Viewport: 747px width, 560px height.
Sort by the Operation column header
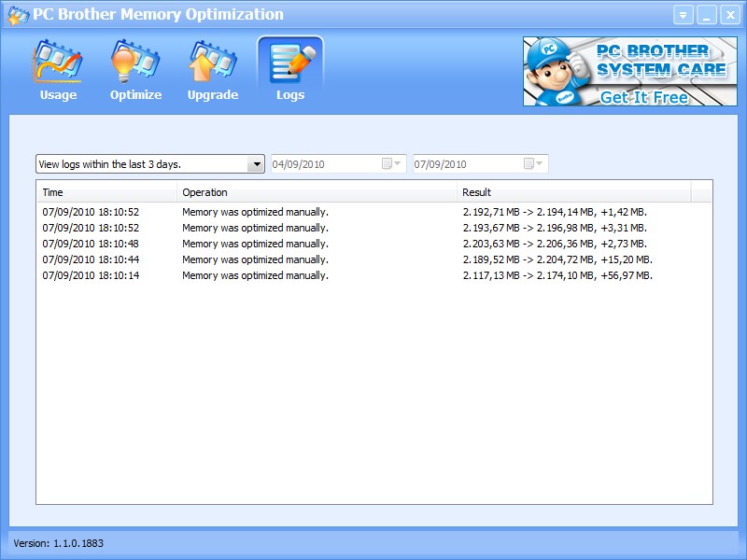point(317,192)
